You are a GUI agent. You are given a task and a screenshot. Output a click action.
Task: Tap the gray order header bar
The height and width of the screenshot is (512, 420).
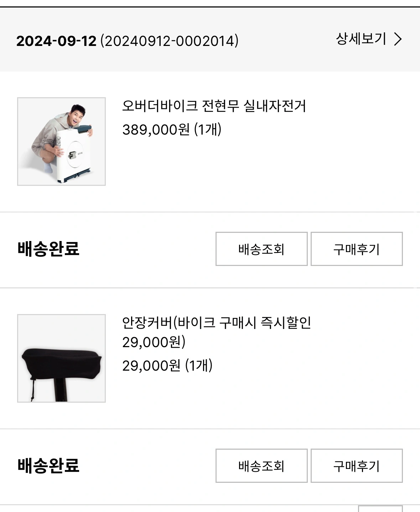(x=210, y=39)
